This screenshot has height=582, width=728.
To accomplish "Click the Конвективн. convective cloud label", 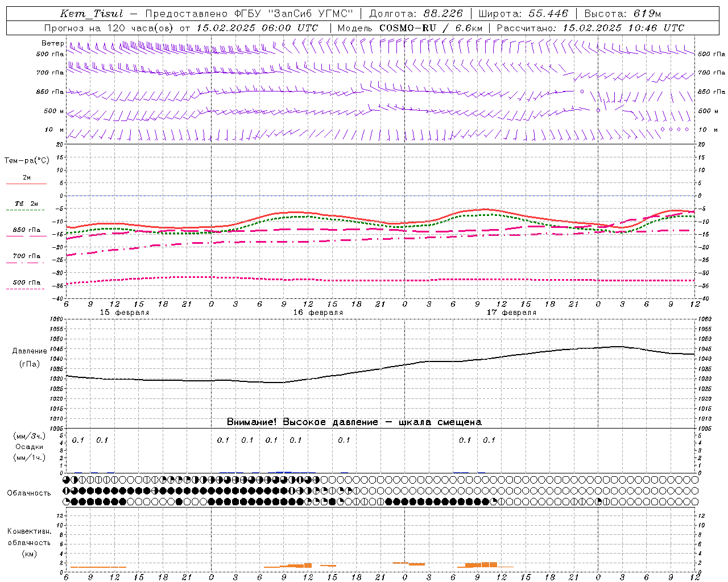I will click(29, 531).
